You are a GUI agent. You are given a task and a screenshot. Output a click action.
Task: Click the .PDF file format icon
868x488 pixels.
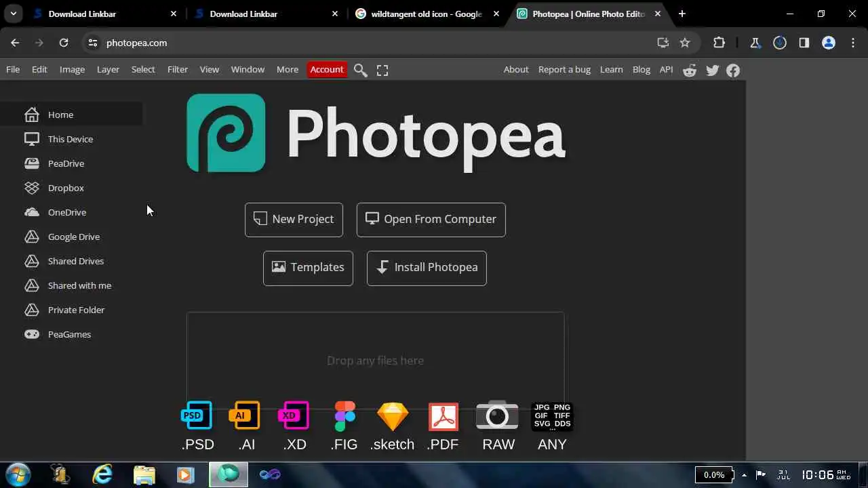click(x=443, y=417)
